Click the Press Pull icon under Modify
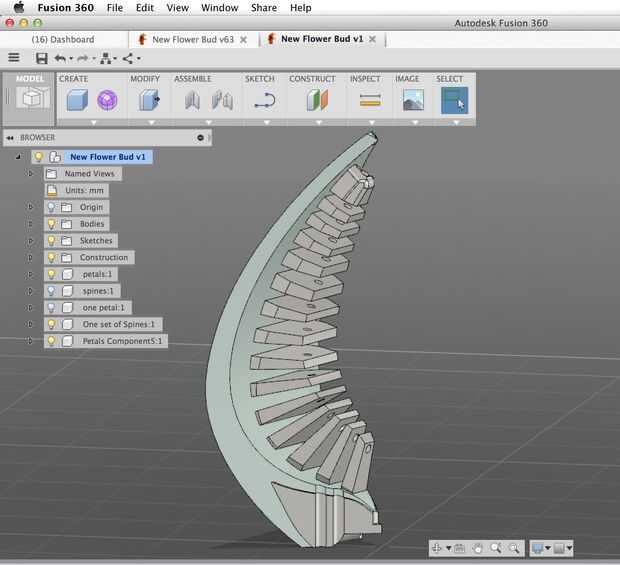The image size is (620, 565). coord(149,100)
